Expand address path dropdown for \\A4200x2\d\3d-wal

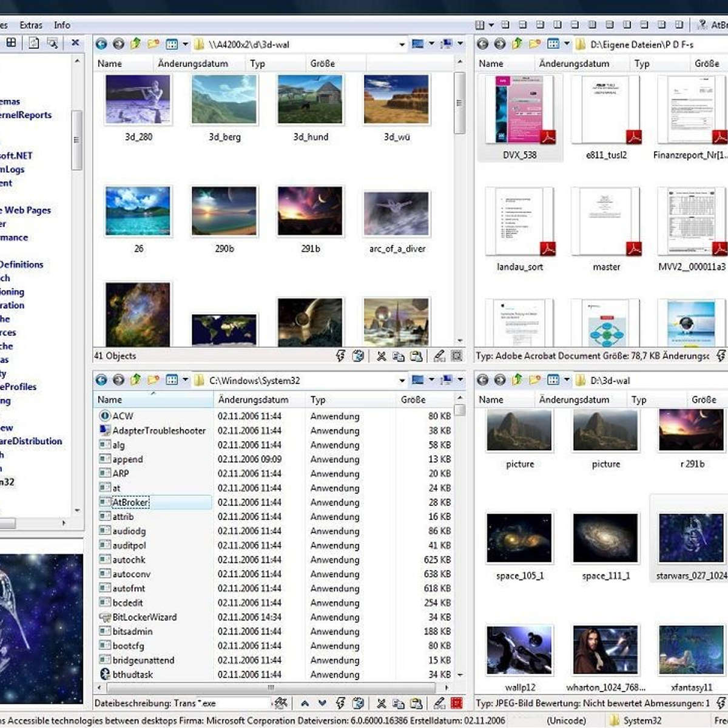(402, 44)
